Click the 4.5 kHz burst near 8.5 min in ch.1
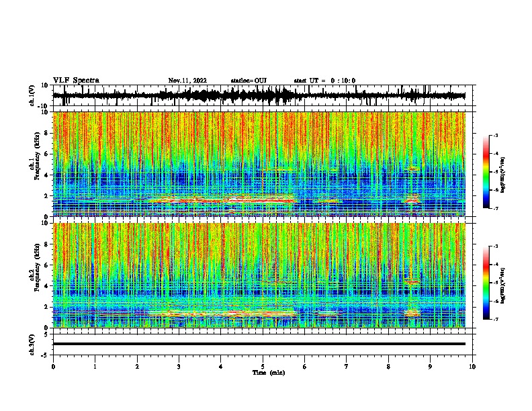This screenshot has height=411, width=532. pyautogui.click(x=414, y=169)
